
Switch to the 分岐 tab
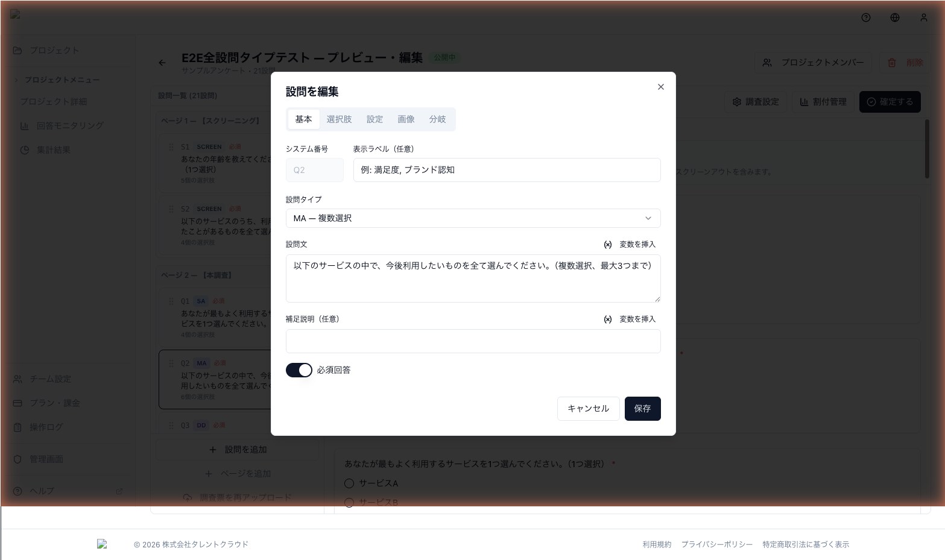[438, 119]
